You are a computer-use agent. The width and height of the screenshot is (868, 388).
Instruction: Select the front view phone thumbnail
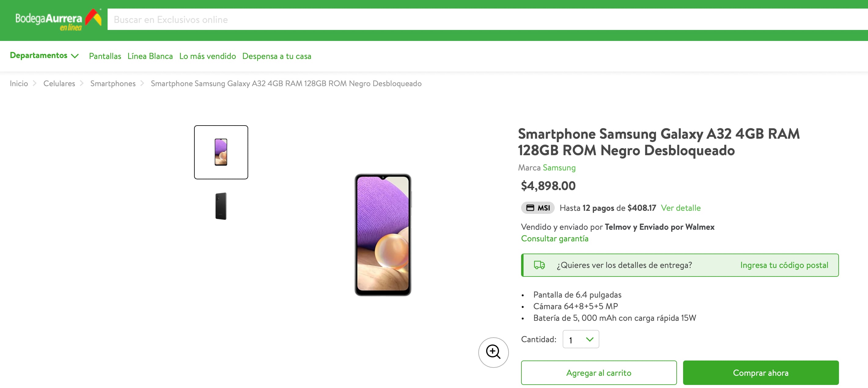pyautogui.click(x=221, y=152)
